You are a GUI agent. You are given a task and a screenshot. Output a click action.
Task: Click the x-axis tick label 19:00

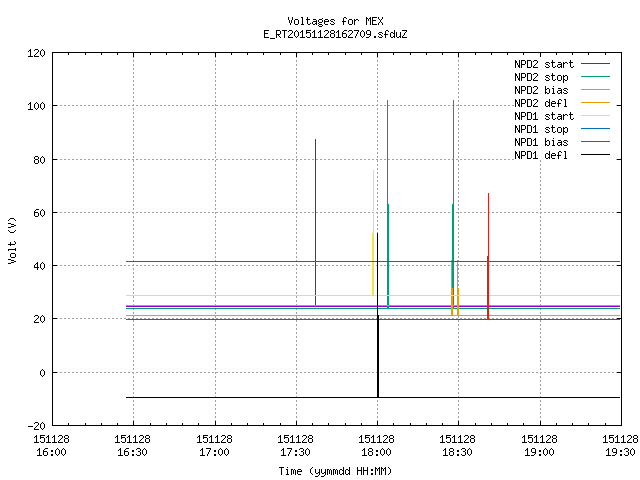(539, 452)
